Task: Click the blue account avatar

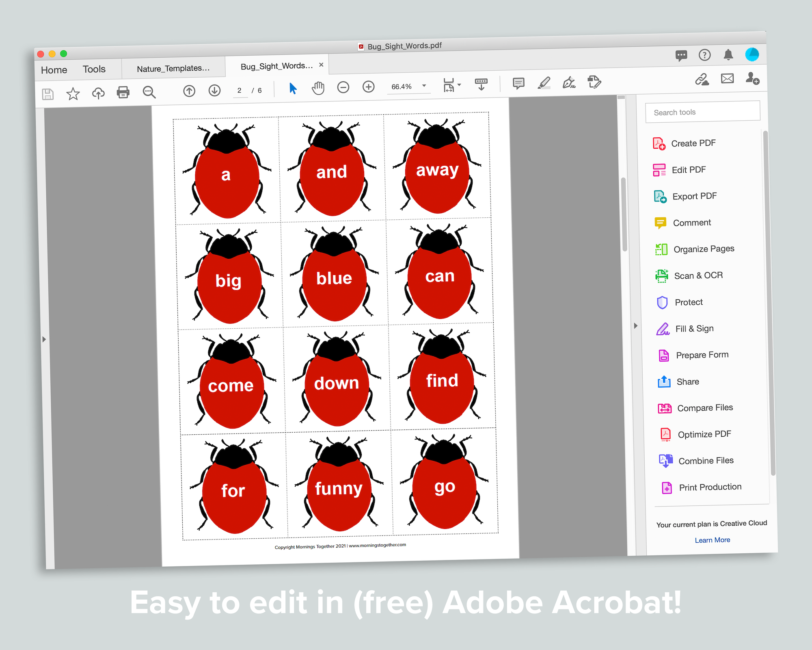Action: pyautogui.click(x=752, y=54)
